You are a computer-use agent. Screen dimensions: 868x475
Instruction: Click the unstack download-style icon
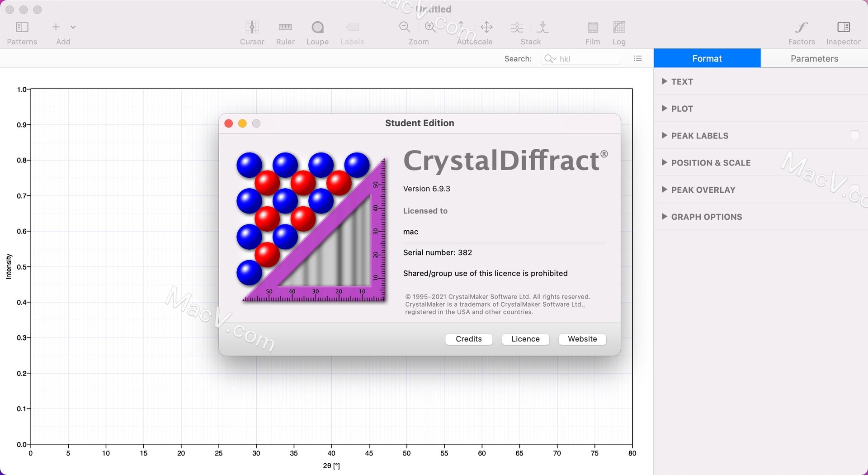pyautogui.click(x=542, y=27)
